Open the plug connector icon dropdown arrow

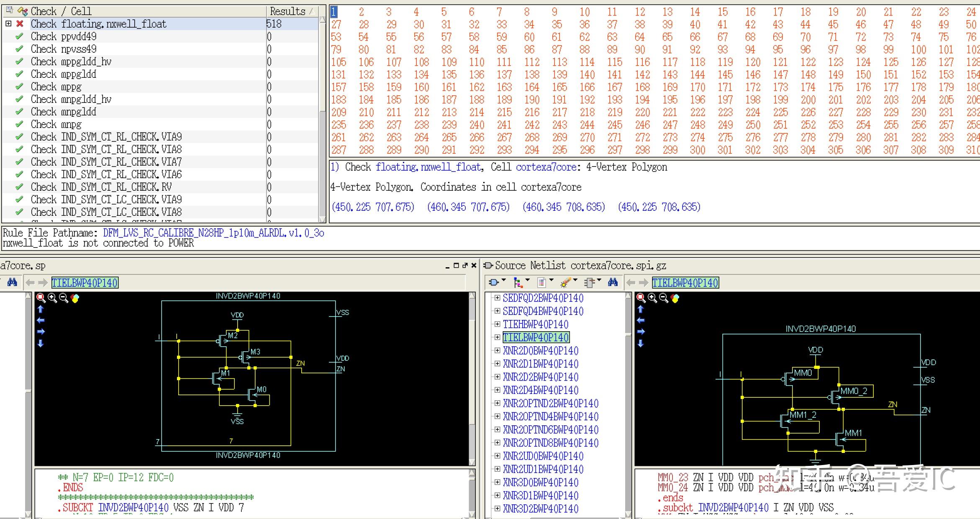point(504,280)
